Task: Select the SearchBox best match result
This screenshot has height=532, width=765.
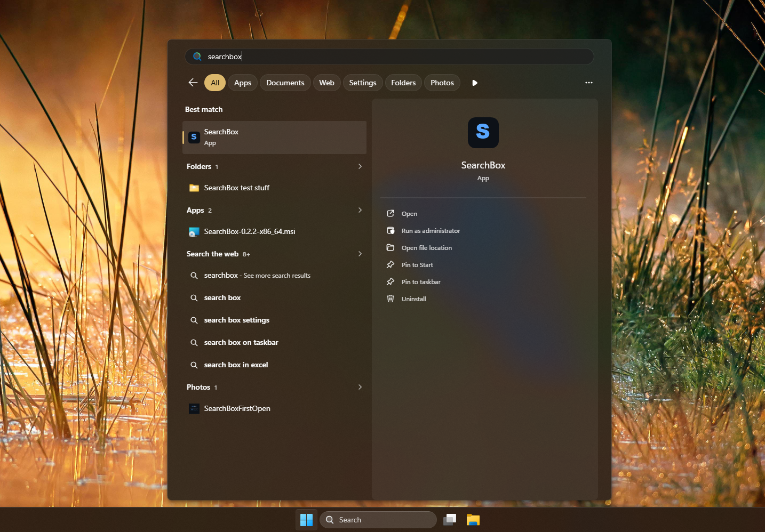Action: tap(275, 138)
